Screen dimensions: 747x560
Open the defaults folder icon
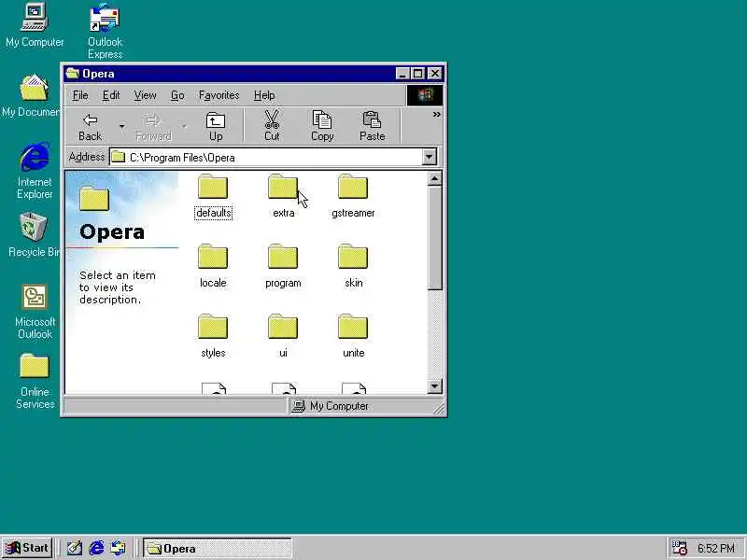pyautogui.click(x=213, y=187)
